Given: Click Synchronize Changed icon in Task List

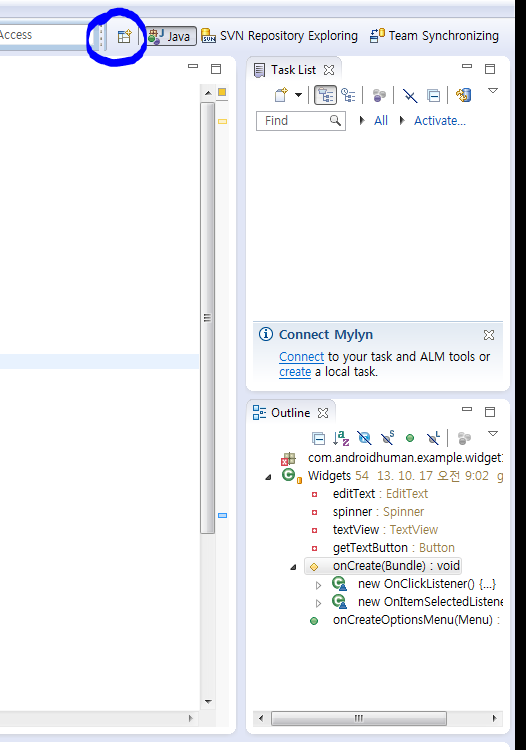Looking at the screenshot, I should point(463,95).
